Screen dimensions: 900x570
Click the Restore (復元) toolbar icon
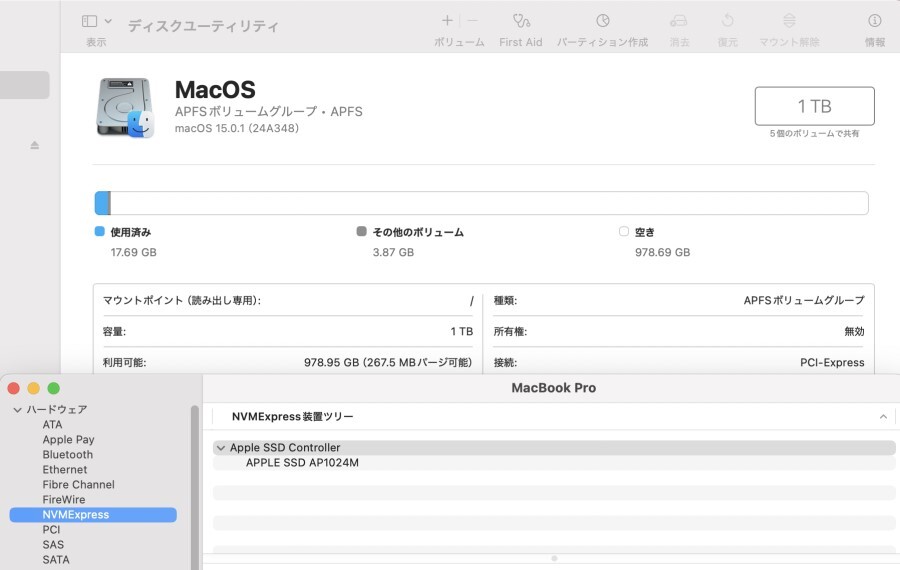[x=727, y=21]
